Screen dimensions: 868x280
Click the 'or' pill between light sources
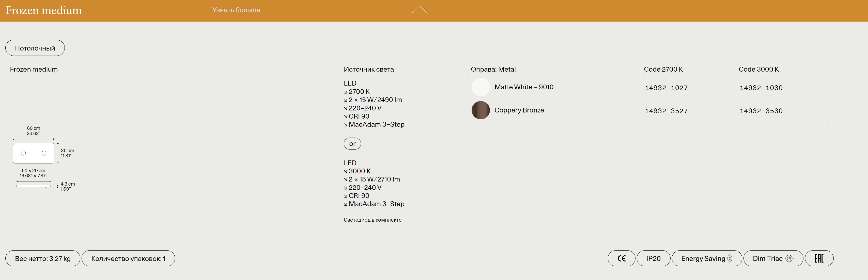pyautogui.click(x=352, y=144)
